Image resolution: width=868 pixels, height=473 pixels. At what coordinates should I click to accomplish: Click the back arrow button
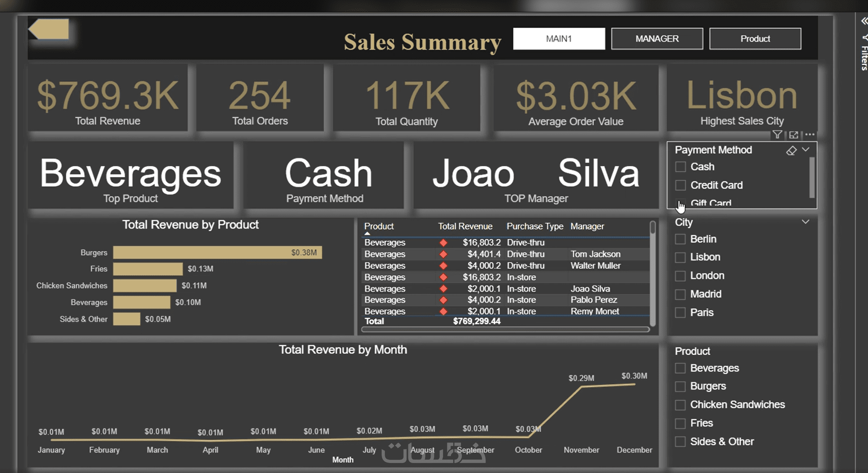click(49, 29)
